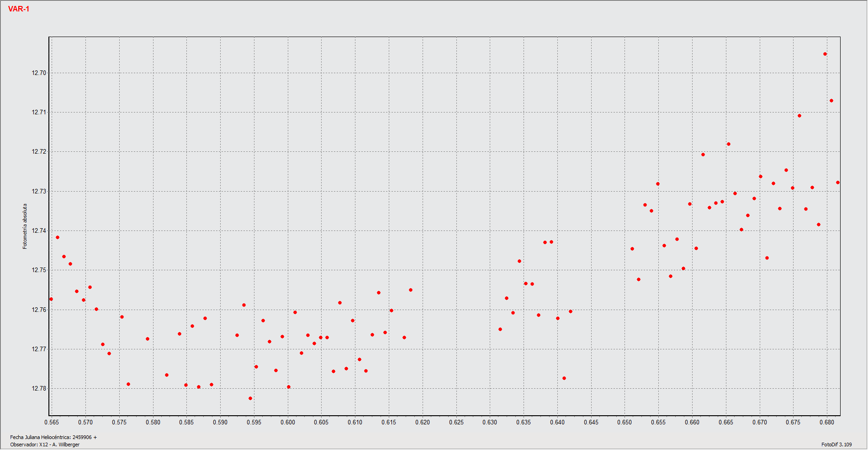Click the 12.70 y-axis tick label
Screen dimensions: 868x450
coord(39,73)
